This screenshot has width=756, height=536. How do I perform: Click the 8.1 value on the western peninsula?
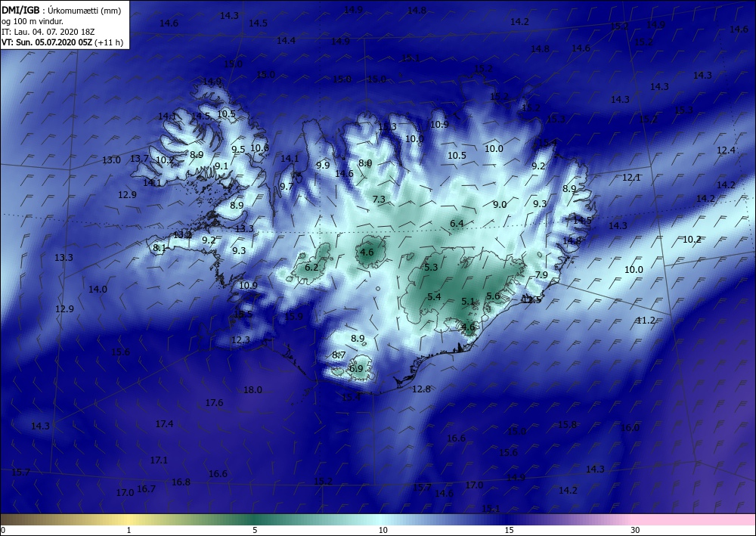point(159,248)
